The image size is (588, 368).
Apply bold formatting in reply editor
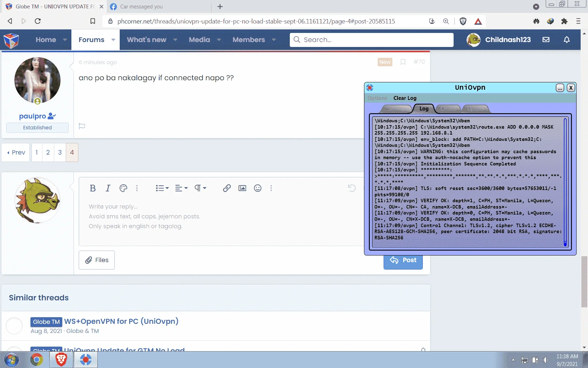pos(93,188)
